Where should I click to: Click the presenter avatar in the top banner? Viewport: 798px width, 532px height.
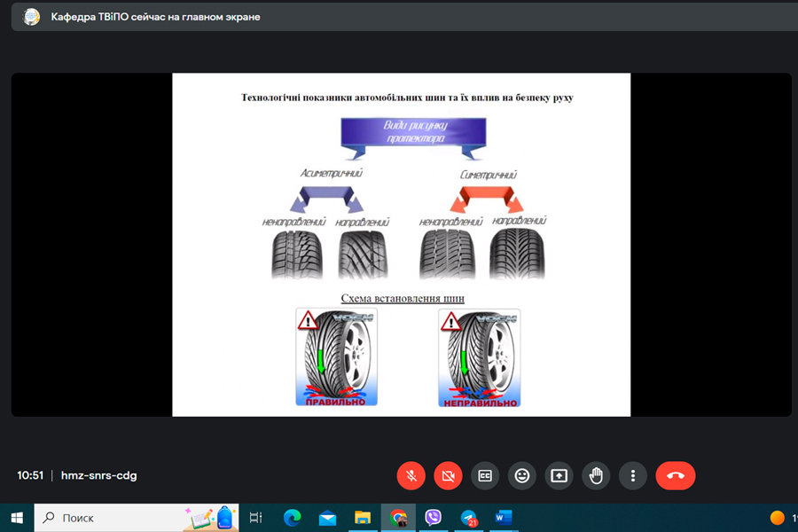[32, 17]
